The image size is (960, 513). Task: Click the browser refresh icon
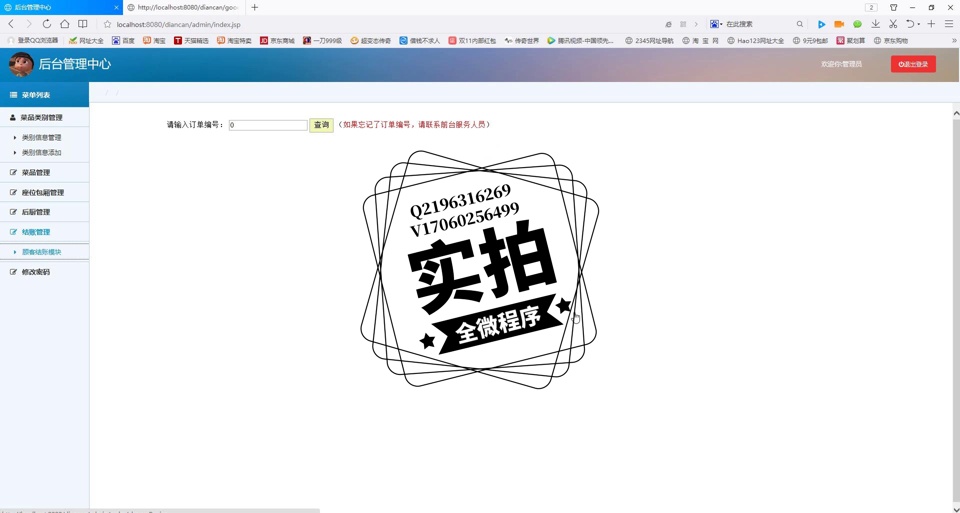[46, 24]
